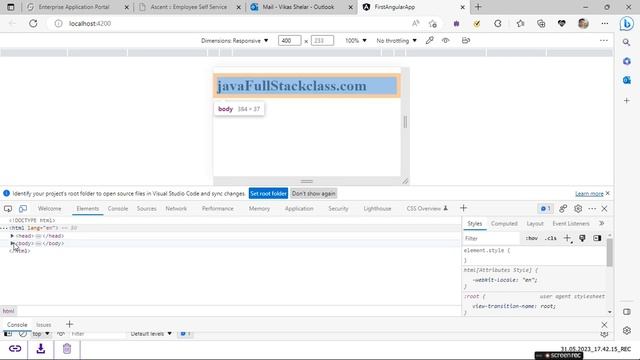This screenshot has height=360, width=640.
Task: Toggle device emulation icon in DevTools
Action: pos(23,209)
